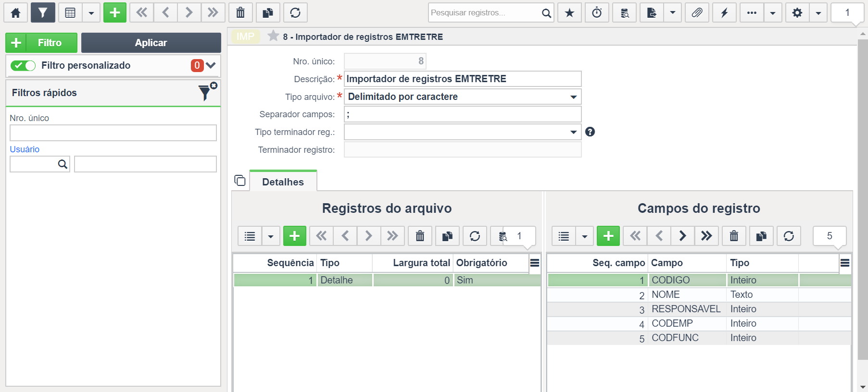Select the Detalhe row in Registros grid
The image size is (868, 392).
pyautogui.click(x=387, y=280)
